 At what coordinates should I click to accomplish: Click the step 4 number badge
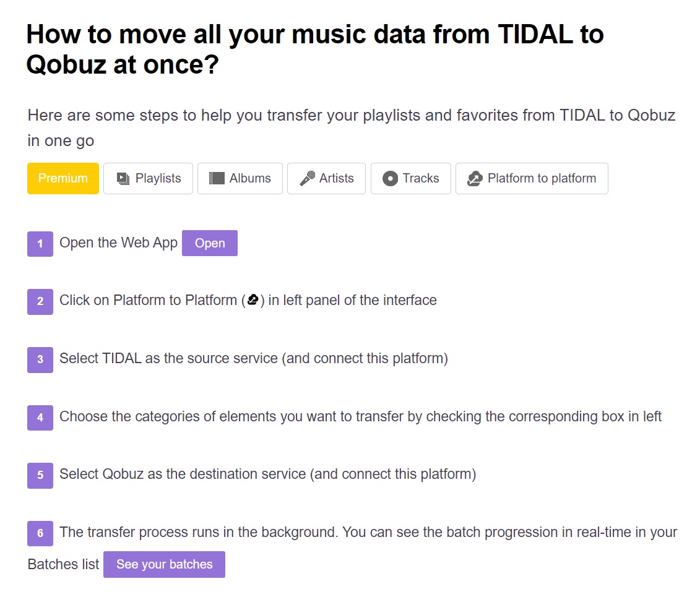(x=40, y=418)
